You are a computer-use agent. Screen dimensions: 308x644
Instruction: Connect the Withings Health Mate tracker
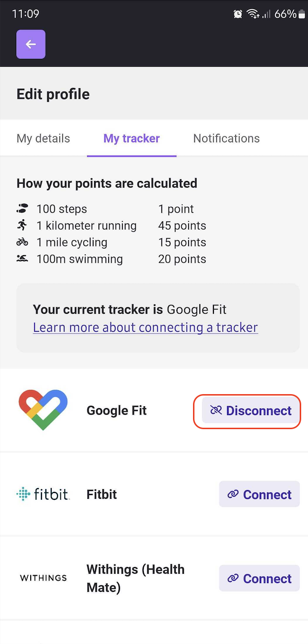[259, 578]
